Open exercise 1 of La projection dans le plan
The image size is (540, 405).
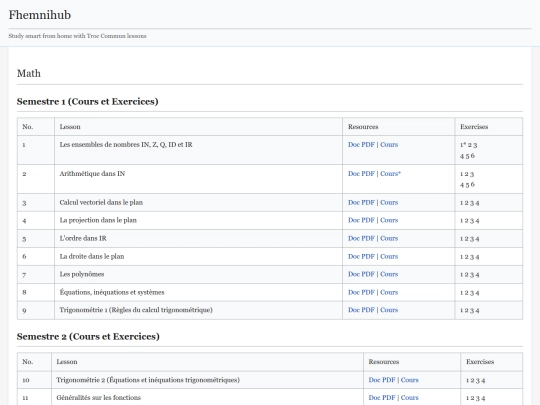click(x=462, y=221)
